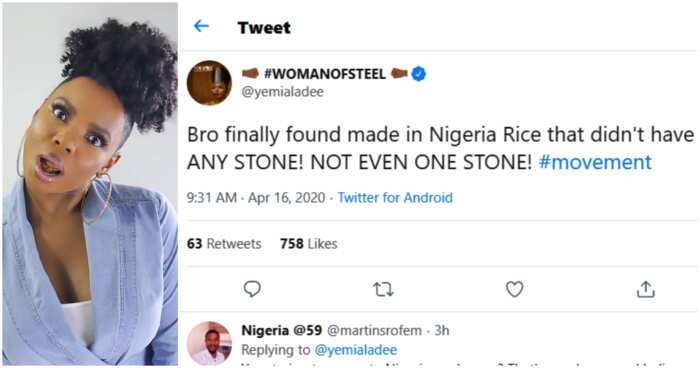Share tweet via the upload icon
This screenshot has height=368, width=700.
646,289
